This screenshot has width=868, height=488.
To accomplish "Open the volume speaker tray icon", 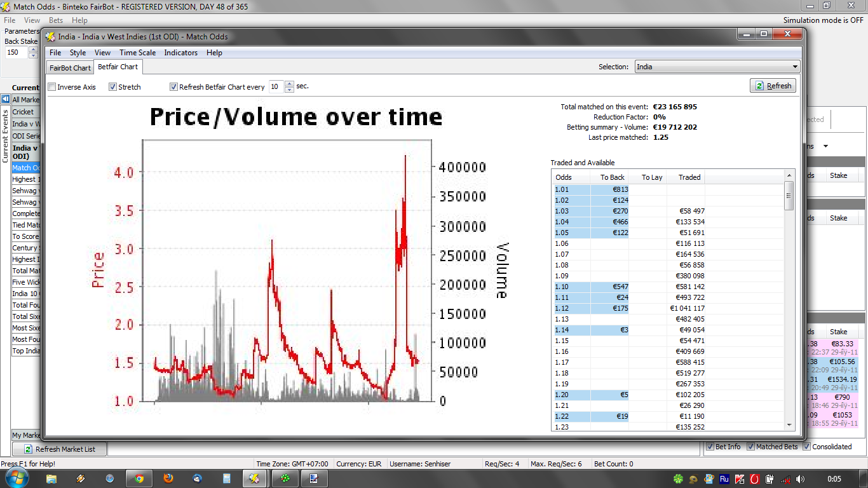I will tap(800, 479).
